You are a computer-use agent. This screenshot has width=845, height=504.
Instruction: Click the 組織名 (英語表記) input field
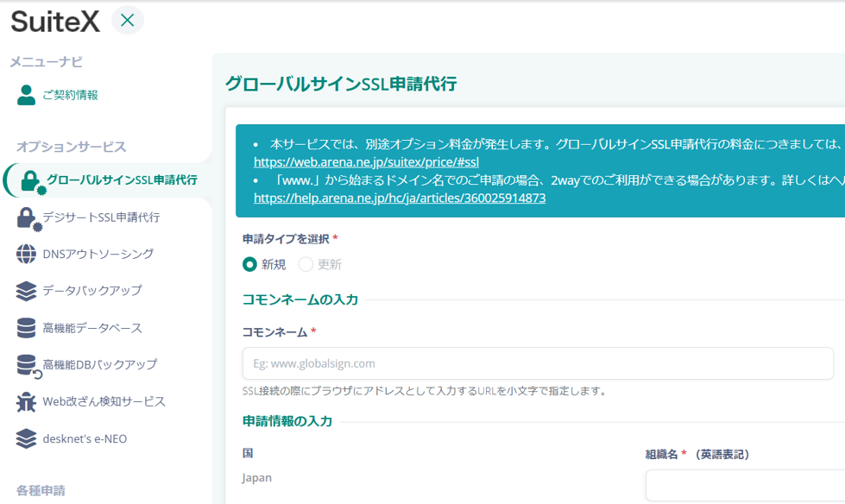(745, 485)
